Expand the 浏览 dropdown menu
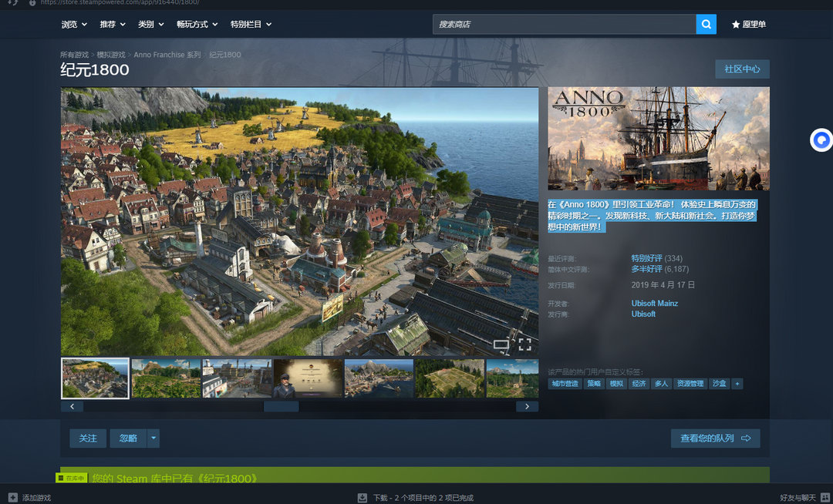833x504 pixels. point(74,25)
